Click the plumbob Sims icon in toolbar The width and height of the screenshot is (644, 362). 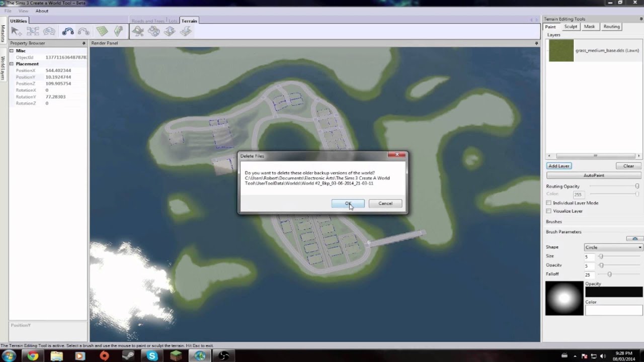coord(118,32)
